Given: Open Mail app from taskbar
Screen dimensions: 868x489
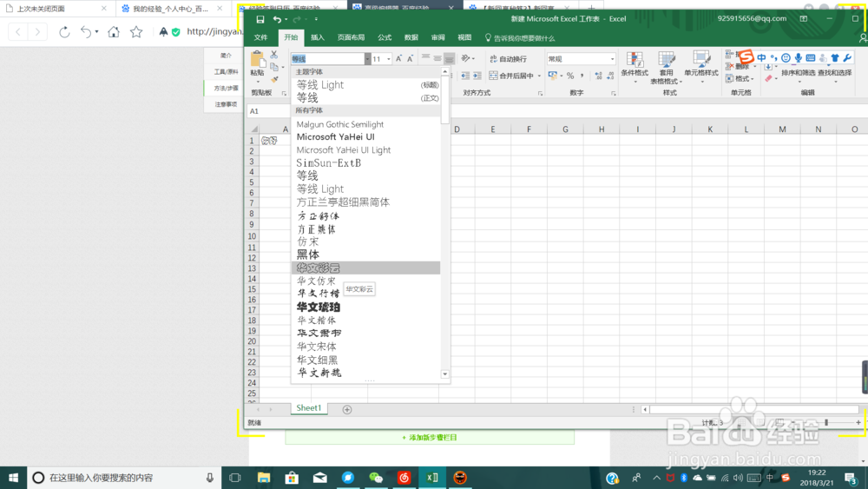Looking at the screenshot, I should [x=320, y=478].
